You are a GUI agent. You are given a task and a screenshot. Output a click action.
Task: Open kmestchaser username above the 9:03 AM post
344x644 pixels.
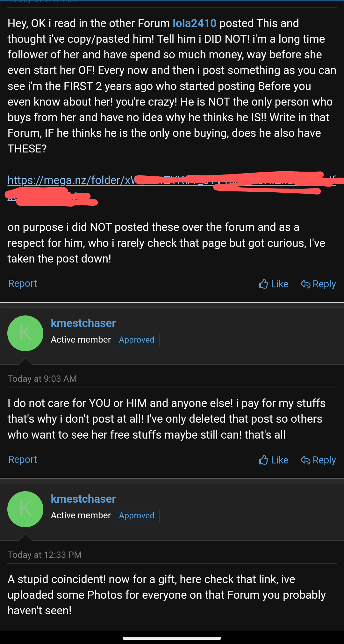click(83, 323)
